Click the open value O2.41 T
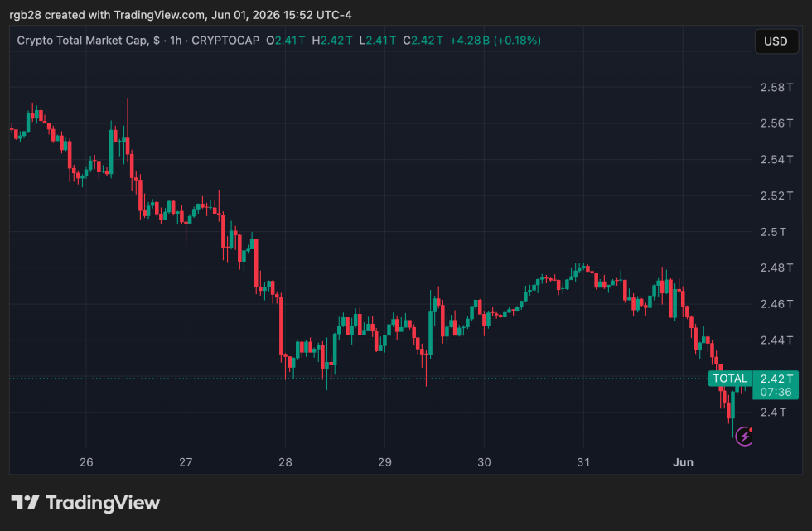Viewport: 812px width, 531px height. tap(286, 41)
